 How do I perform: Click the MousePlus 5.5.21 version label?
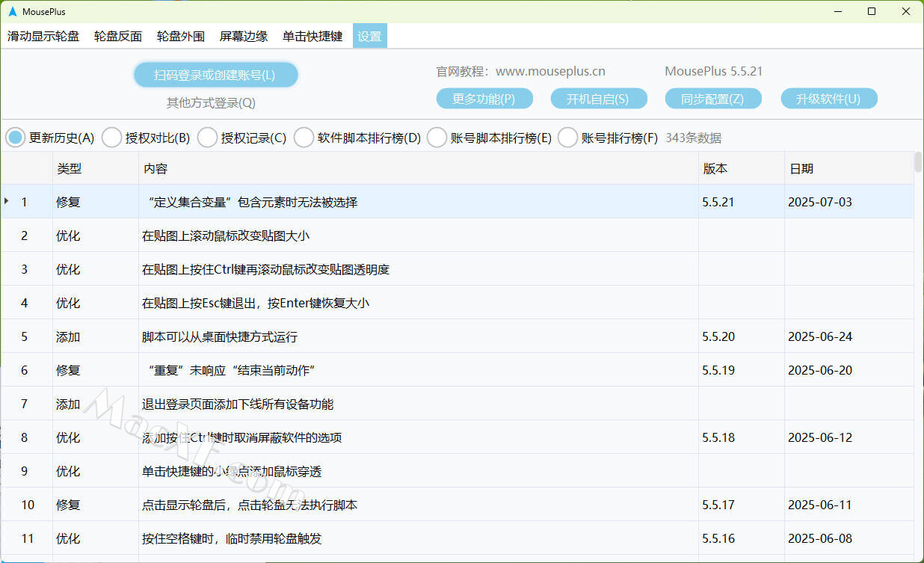click(x=713, y=72)
